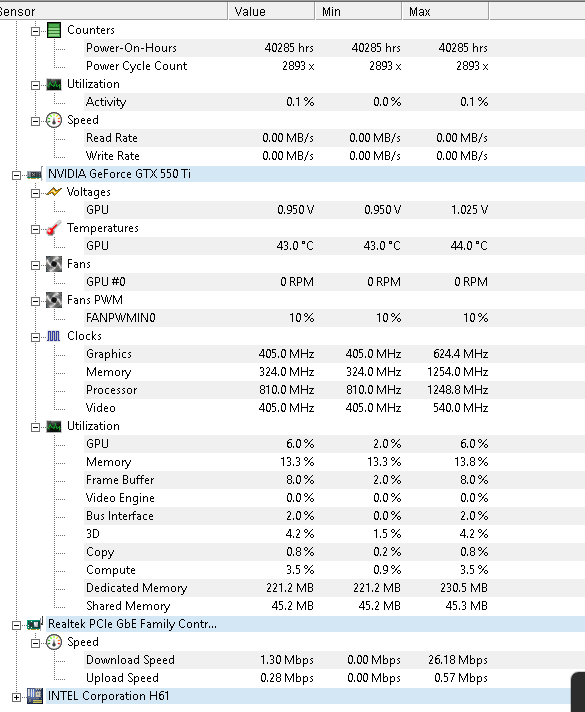Click the Max column header
Image resolution: width=585 pixels, height=712 pixels.
445,11
